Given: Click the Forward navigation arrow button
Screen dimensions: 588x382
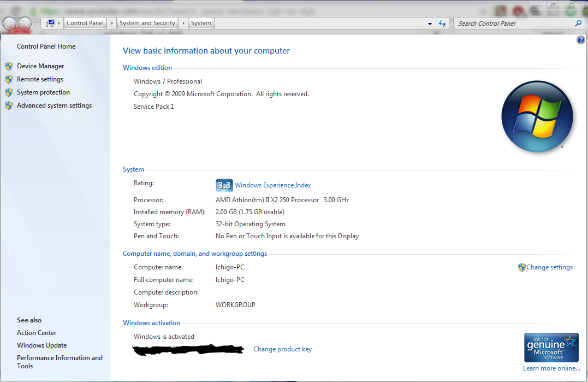Looking at the screenshot, I should pos(25,23).
